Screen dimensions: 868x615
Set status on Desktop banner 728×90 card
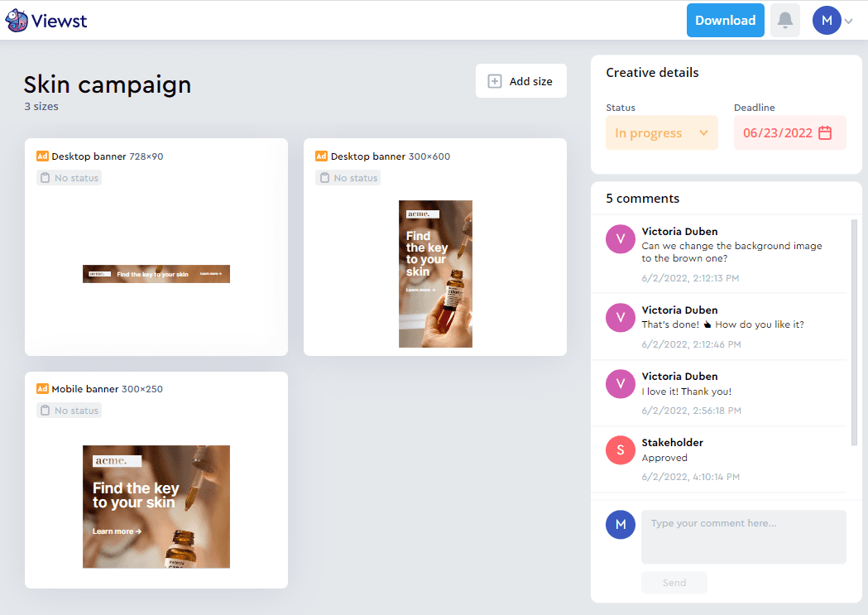70,178
